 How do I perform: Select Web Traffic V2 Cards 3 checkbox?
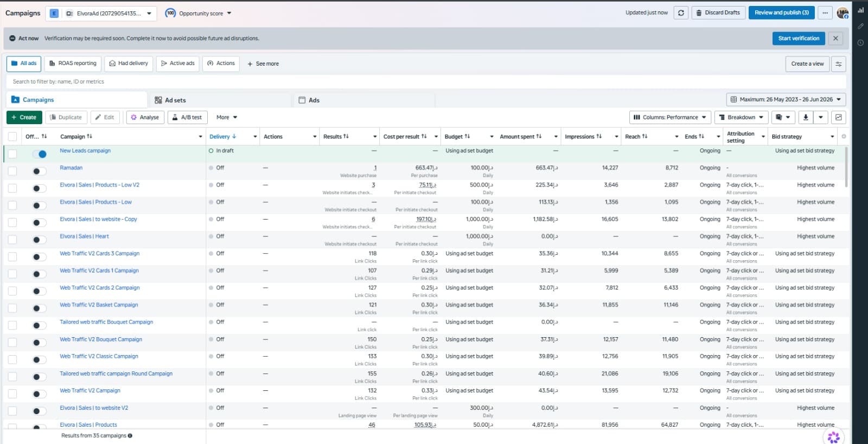point(12,257)
